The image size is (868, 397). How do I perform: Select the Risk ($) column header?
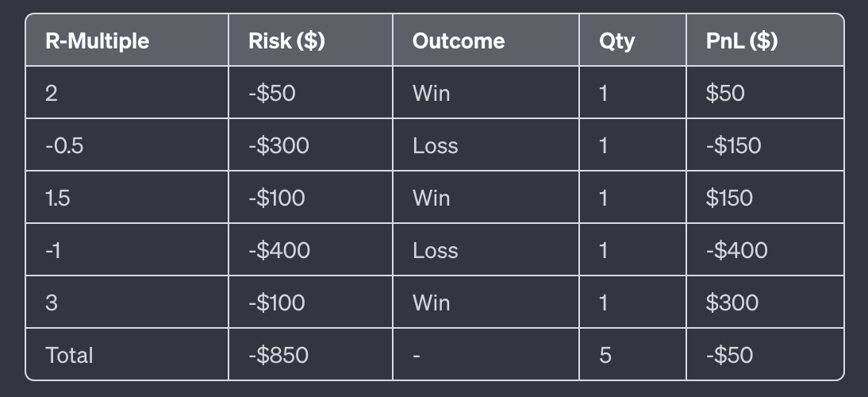(x=286, y=41)
